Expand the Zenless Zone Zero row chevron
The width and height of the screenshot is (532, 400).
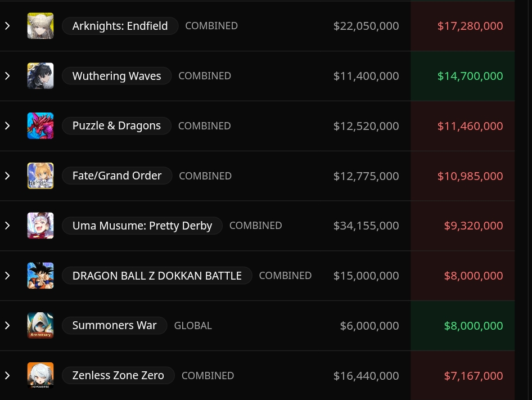pyautogui.click(x=7, y=375)
